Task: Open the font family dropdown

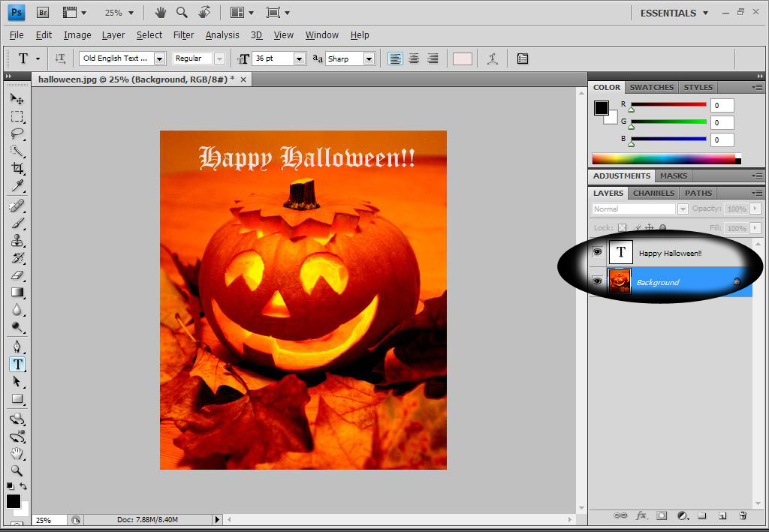Action: click(x=159, y=59)
